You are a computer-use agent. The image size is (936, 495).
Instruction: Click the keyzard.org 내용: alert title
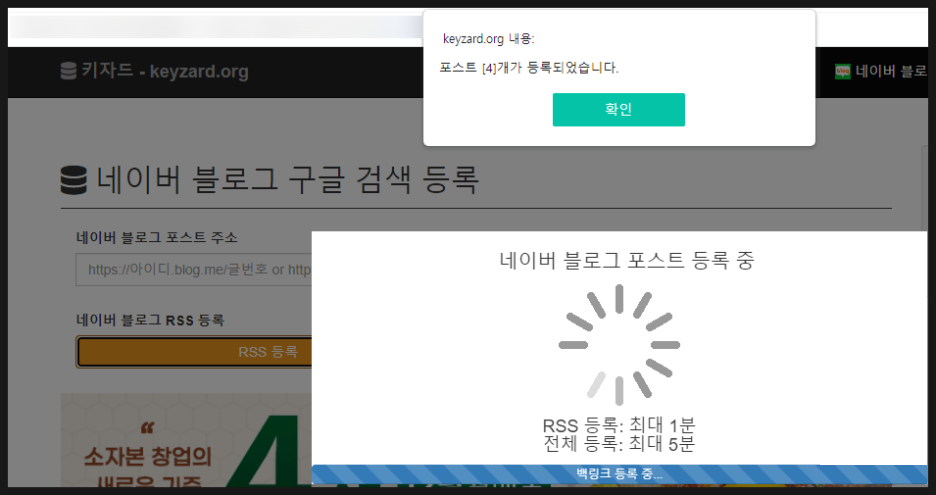(x=488, y=39)
